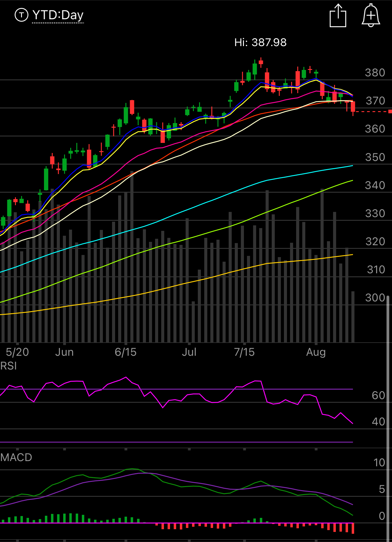The height and width of the screenshot is (542, 392).
Task: Click the 320 price axis label
Action: [375, 242]
